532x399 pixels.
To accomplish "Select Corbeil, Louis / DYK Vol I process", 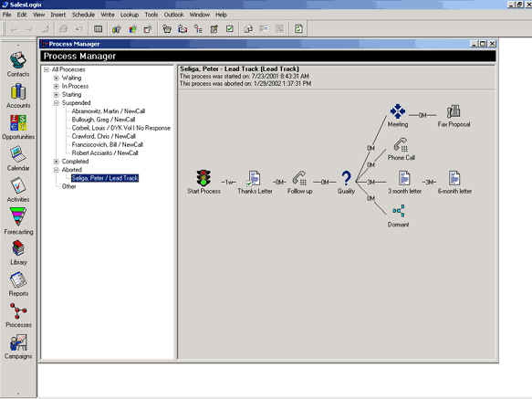I will (x=120, y=128).
